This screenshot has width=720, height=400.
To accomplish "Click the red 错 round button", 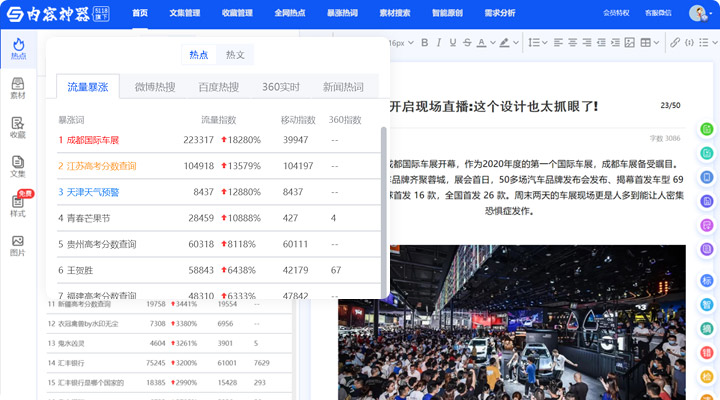I will 707,352.
